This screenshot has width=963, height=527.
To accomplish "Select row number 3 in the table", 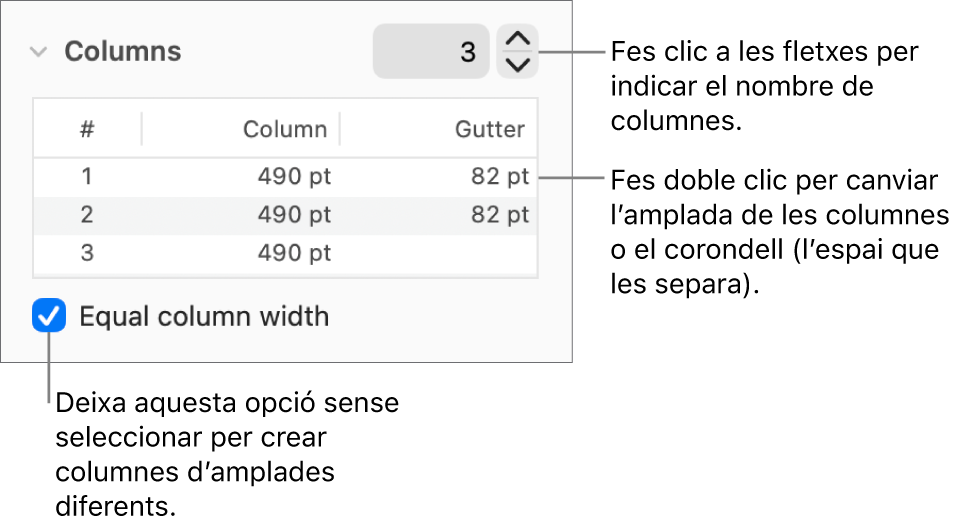I will (88, 253).
